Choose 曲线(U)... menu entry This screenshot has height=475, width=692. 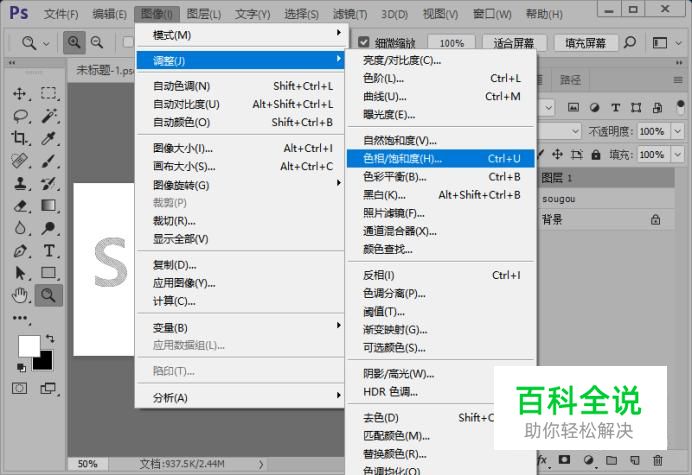coord(440,96)
